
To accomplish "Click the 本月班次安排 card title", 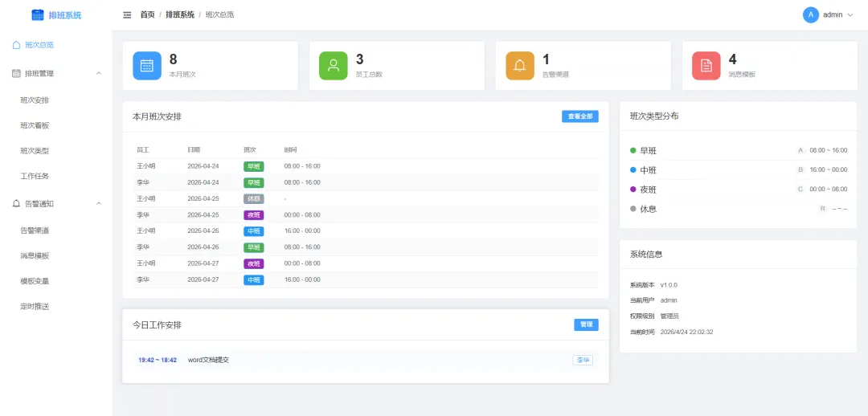I will pyautogui.click(x=158, y=116).
